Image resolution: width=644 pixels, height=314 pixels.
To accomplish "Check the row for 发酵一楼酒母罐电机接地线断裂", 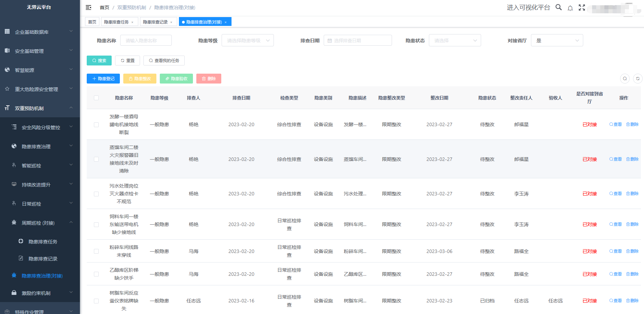I will tap(96, 125).
